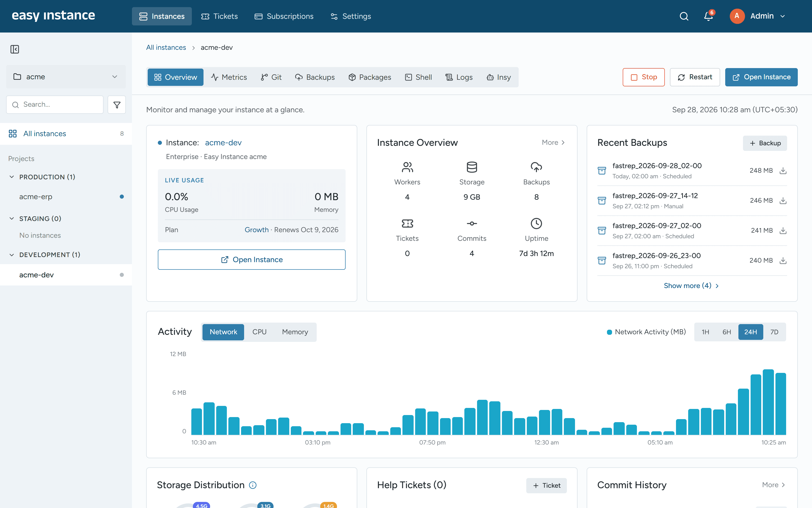Collapse DEVELOPMENT (1) group

[12, 255]
